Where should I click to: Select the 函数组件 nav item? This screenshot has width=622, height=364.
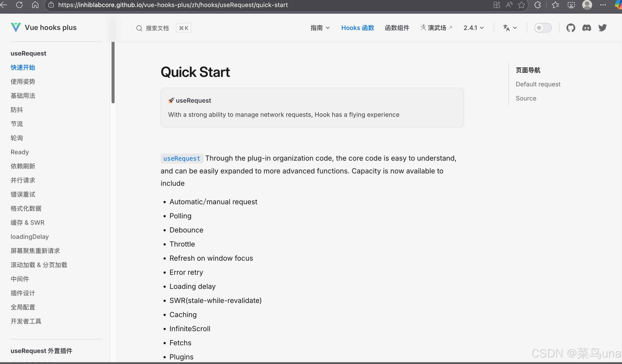[x=397, y=28]
